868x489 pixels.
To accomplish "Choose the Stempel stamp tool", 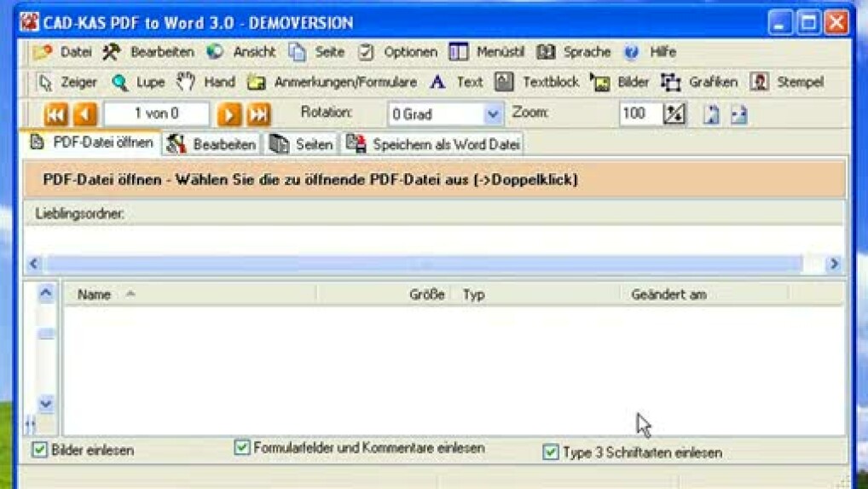I will click(787, 83).
